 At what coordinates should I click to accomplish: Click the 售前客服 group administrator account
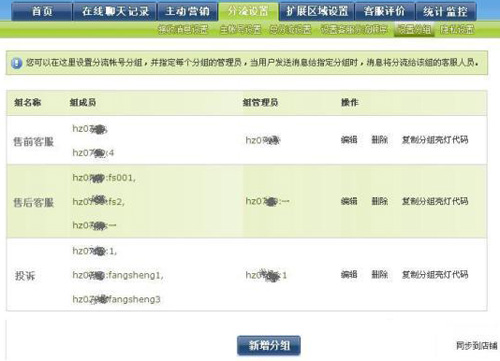[263, 140]
